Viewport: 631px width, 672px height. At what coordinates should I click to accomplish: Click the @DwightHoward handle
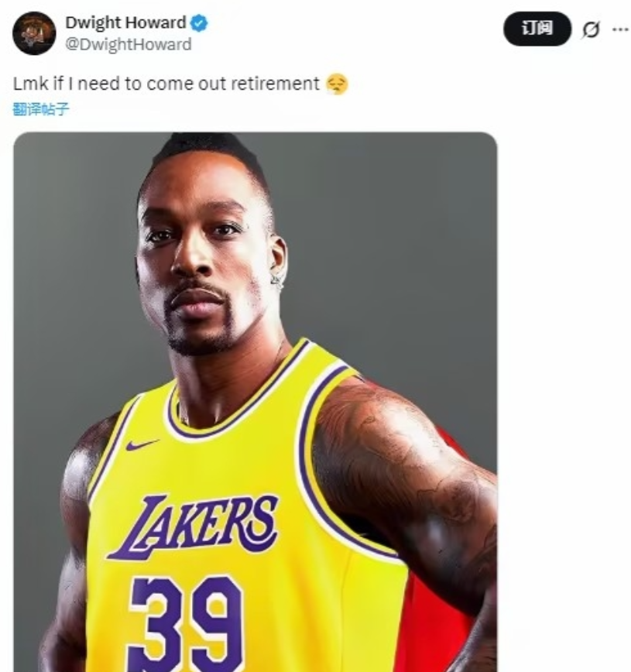tap(128, 44)
